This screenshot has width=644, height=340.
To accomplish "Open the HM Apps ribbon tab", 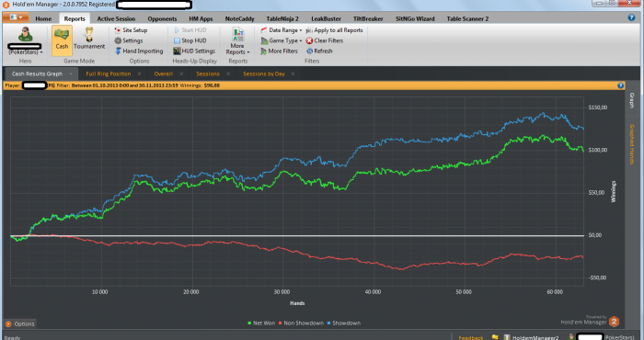I will pyautogui.click(x=201, y=19).
